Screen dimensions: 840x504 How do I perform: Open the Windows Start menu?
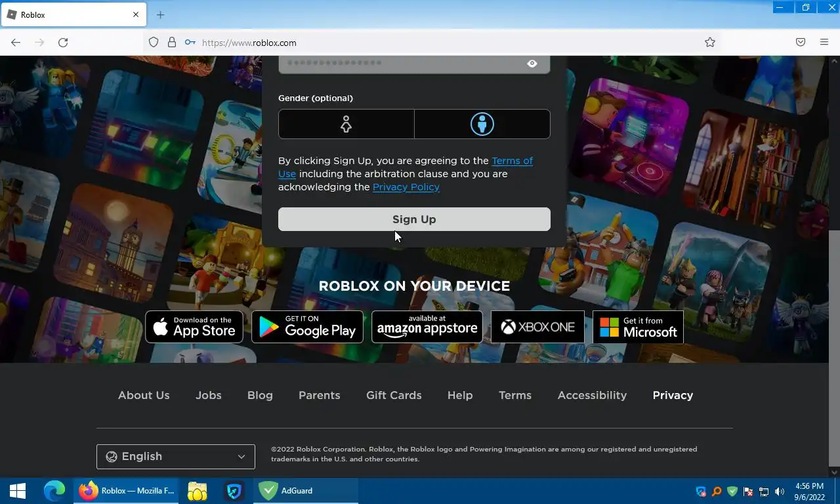pyautogui.click(x=18, y=491)
